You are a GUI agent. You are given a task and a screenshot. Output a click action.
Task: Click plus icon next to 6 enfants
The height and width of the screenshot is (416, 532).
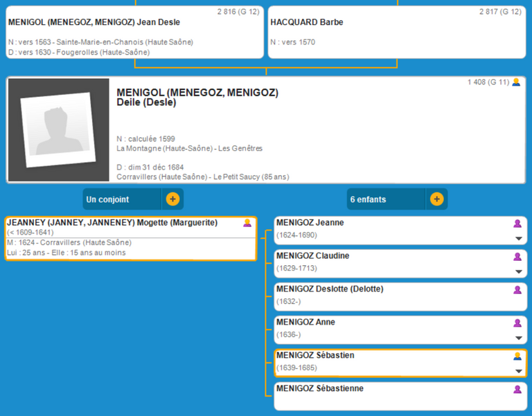click(436, 199)
